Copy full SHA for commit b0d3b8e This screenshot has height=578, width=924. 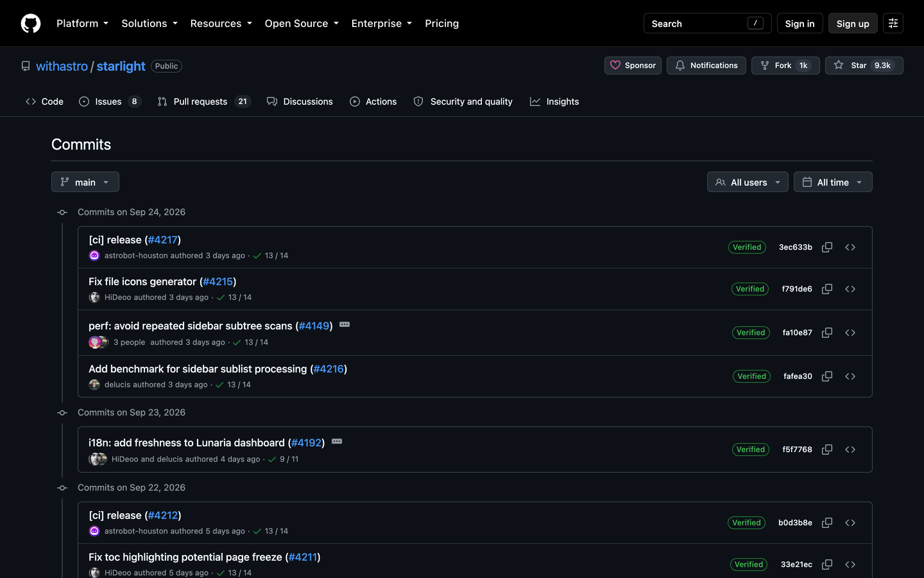tap(827, 523)
